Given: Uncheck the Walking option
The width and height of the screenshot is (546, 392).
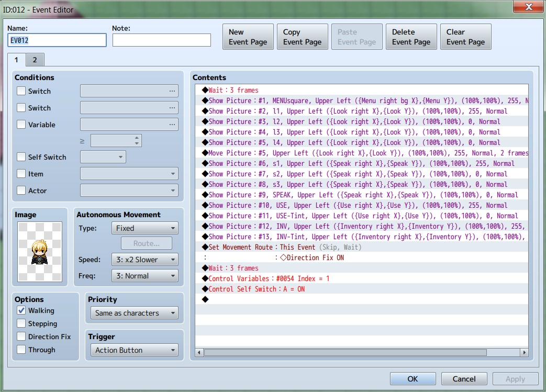Looking at the screenshot, I should [x=21, y=310].
